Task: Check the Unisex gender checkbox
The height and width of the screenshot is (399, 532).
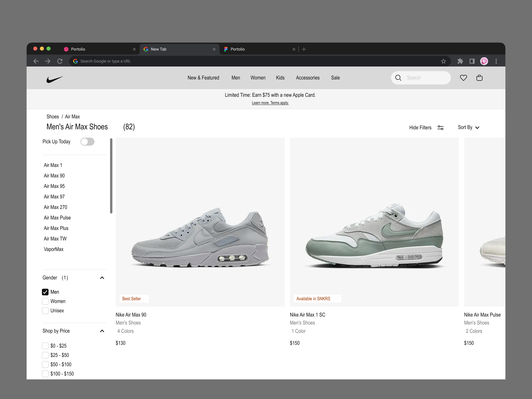Action: 45,311
